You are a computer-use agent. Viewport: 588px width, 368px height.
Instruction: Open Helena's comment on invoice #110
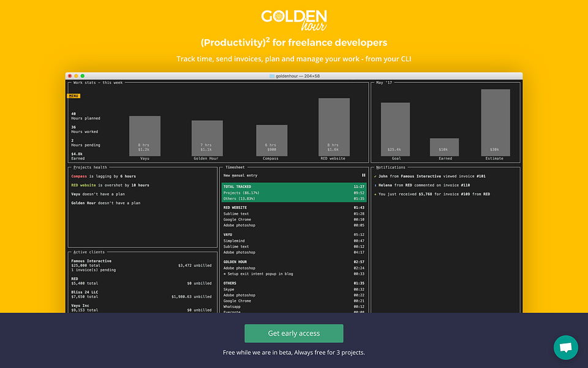[x=424, y=185]
